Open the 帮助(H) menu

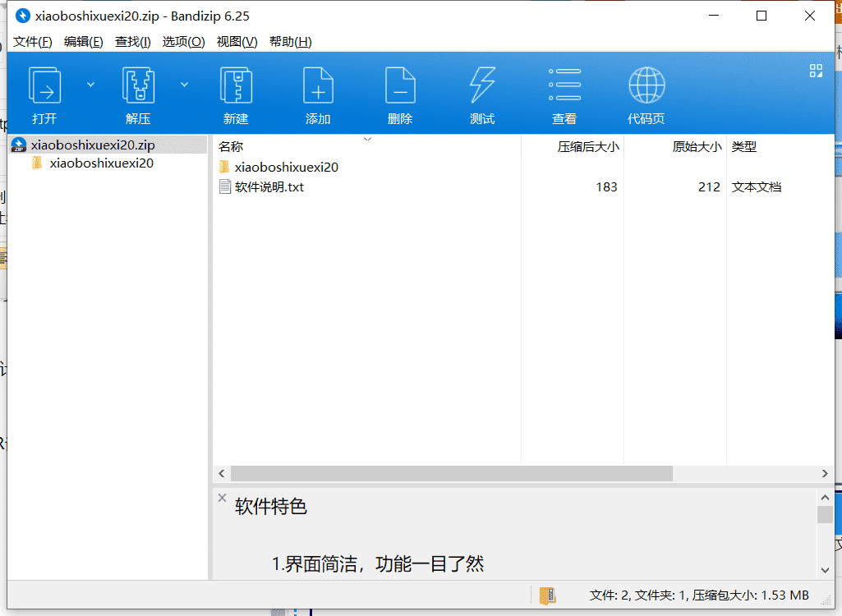291,42
